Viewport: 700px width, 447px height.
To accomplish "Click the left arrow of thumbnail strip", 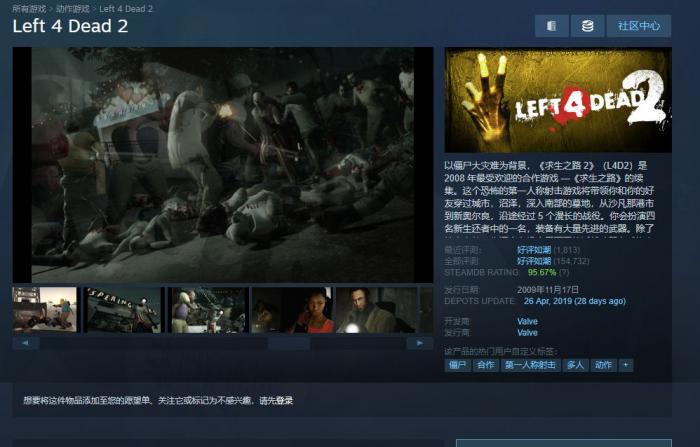I will pos(26,343).
